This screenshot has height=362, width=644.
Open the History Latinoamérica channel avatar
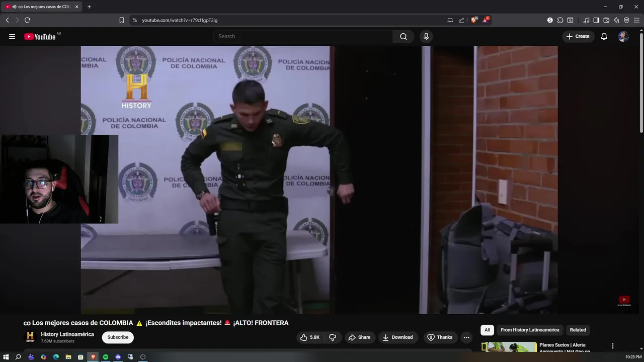pyautogui.click(x=30, y=337)
